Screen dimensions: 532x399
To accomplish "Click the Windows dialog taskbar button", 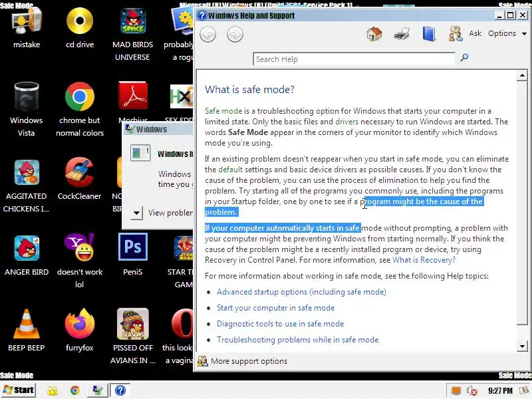I will (x=97, y=390).
